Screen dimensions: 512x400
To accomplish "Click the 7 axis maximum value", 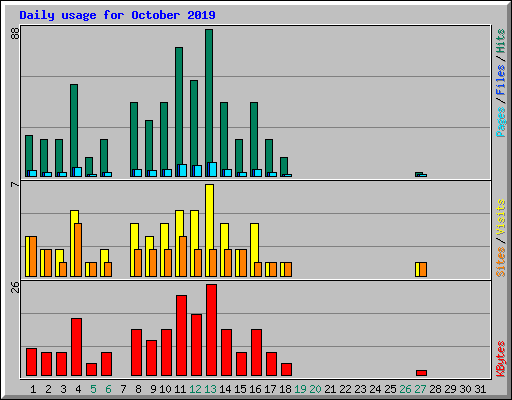I will coord(15,184).
